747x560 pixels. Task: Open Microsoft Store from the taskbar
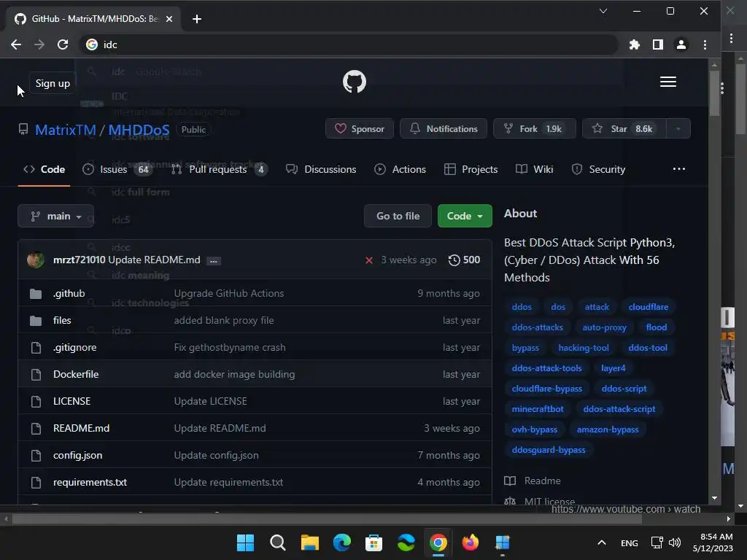click(x=374, y=542)
